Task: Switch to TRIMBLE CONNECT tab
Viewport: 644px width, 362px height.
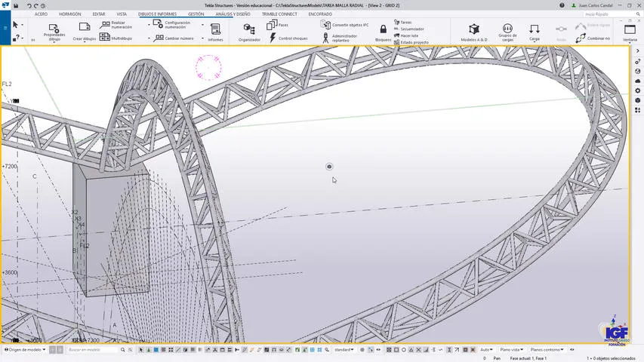Action: [x=279, y=14]
